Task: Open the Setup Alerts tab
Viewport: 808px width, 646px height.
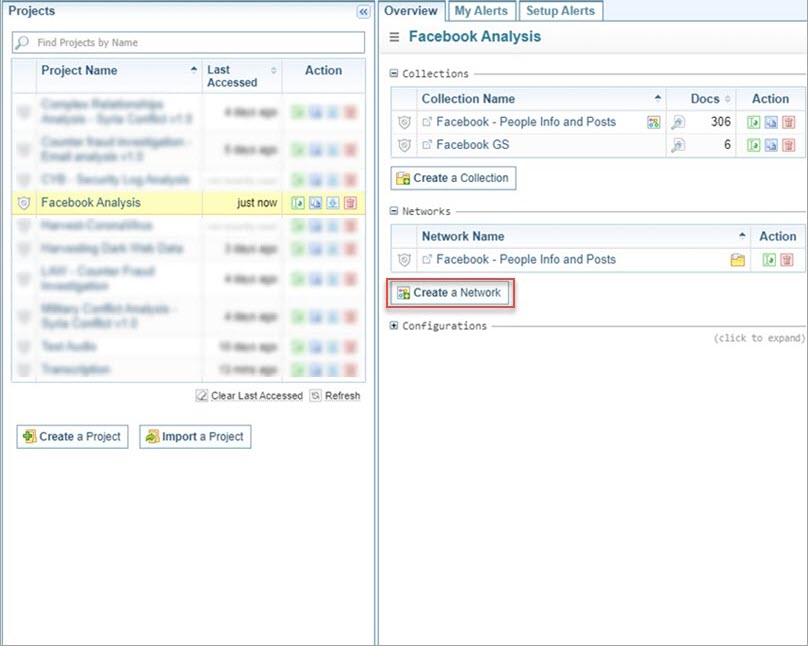Action: coord(560,11)
